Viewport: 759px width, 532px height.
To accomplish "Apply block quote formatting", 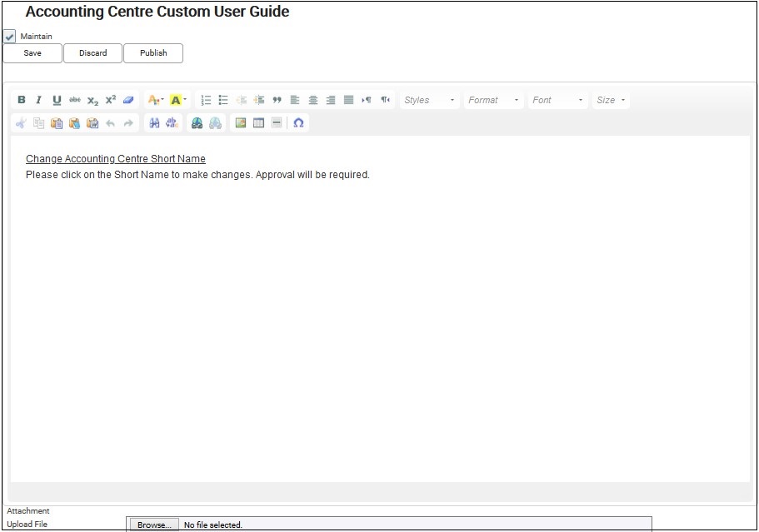I will pos(277,100).
